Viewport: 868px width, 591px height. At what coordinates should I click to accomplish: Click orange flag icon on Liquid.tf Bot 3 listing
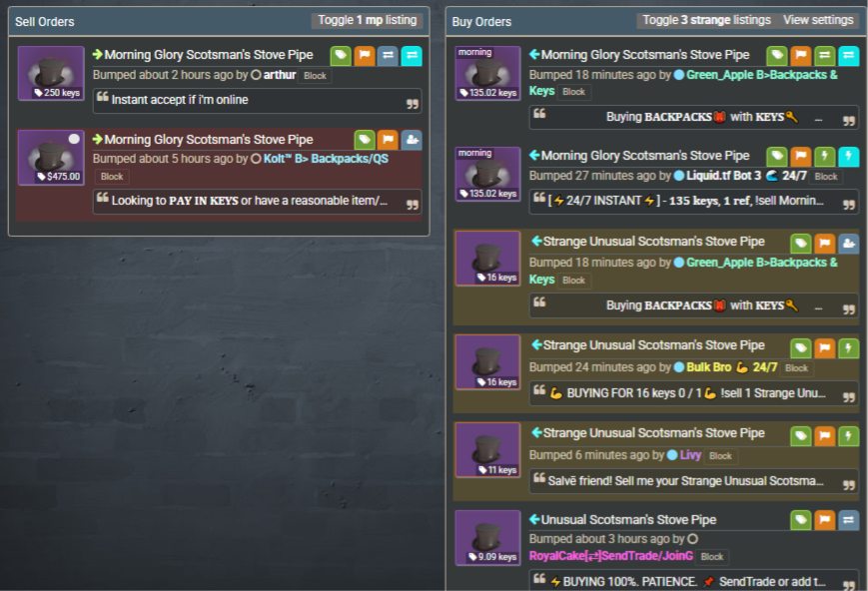click(801, 157)
